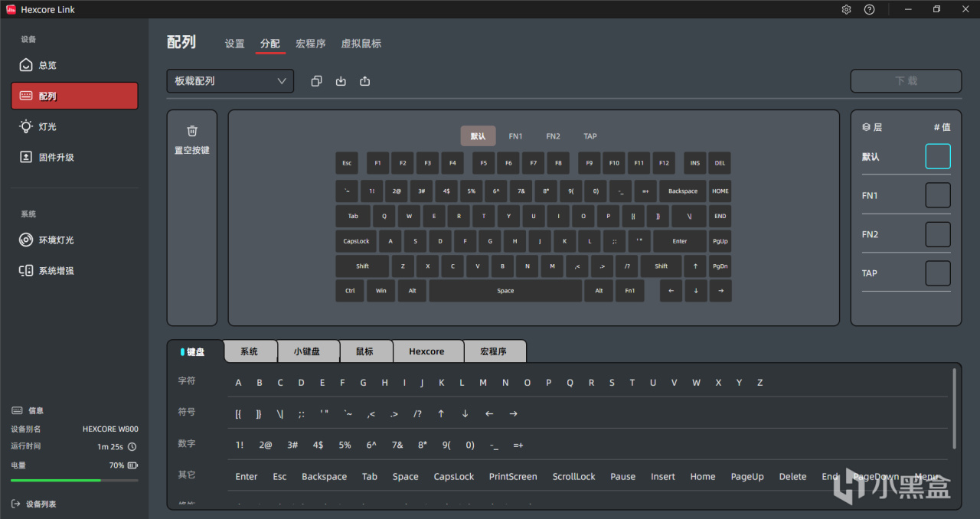The height and width of the screenshot is (519, 980).
Task: Pick letter Z from 字符 row
Action: (760, 383)
